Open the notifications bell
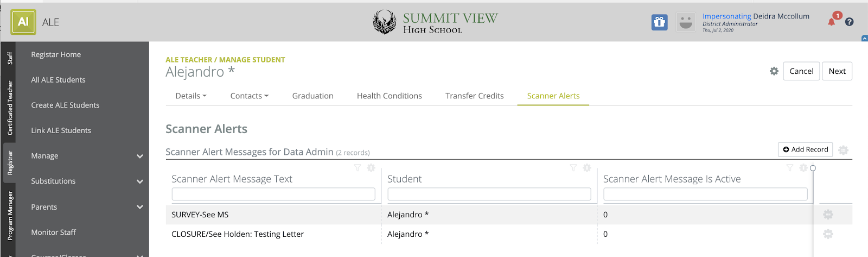 coord(831,22)
